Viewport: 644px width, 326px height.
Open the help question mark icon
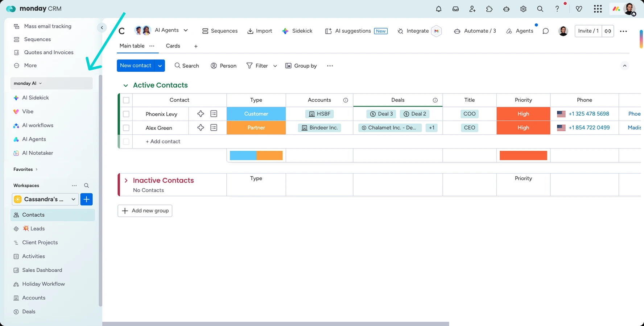[x=557, y=9]
